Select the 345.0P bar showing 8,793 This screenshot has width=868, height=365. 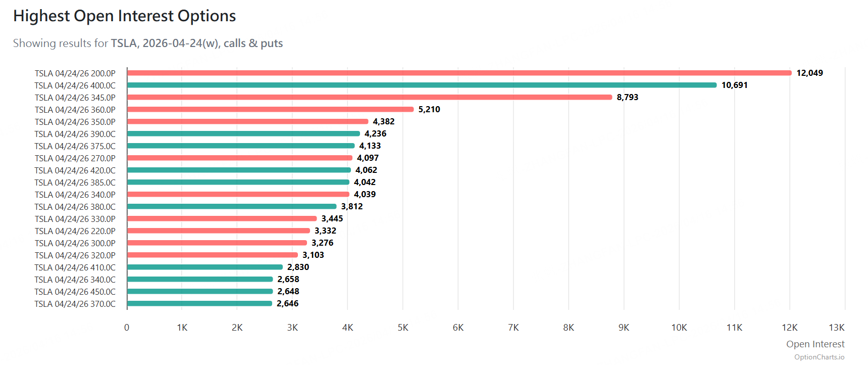coord(369,97)
